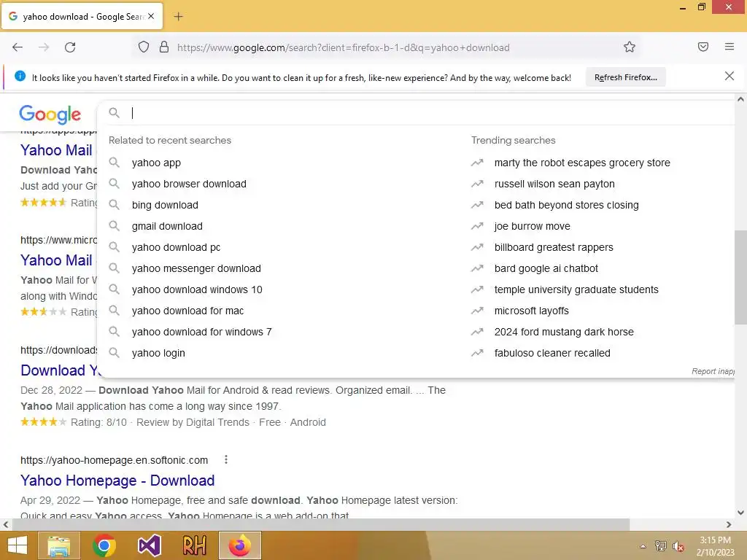
Task: Bookmark this page with the star icon
Action: [630, 47]
